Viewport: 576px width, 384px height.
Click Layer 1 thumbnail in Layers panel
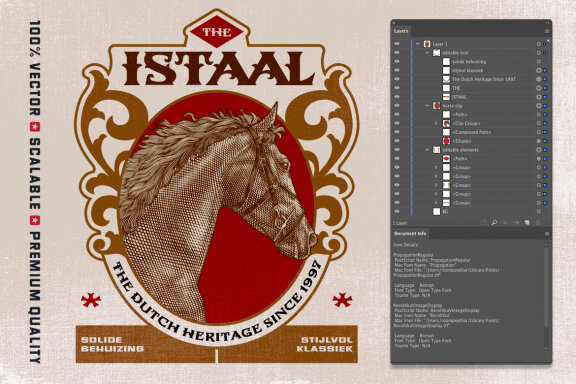[427, 44]
